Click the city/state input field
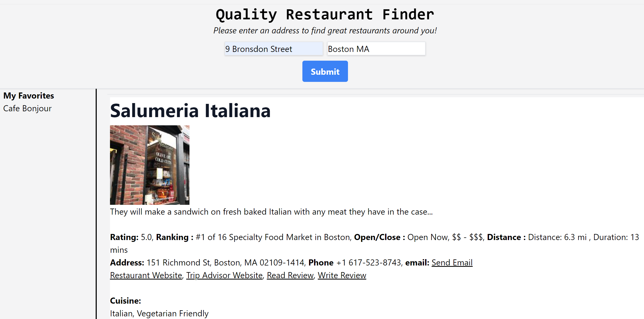This screenshot has height=319, width=644. 375,49
